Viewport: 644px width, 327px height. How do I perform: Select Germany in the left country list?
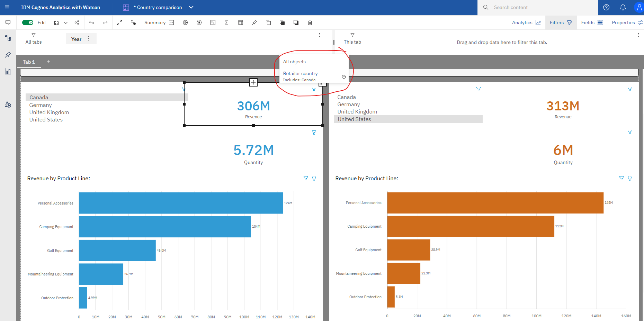[x=41, y=105]
